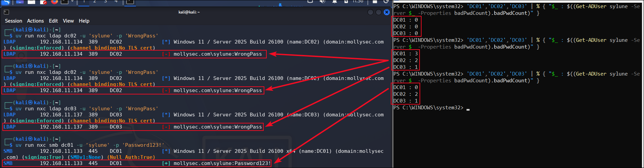Click the last PowerShell prompt with cursor

[432, 108]
